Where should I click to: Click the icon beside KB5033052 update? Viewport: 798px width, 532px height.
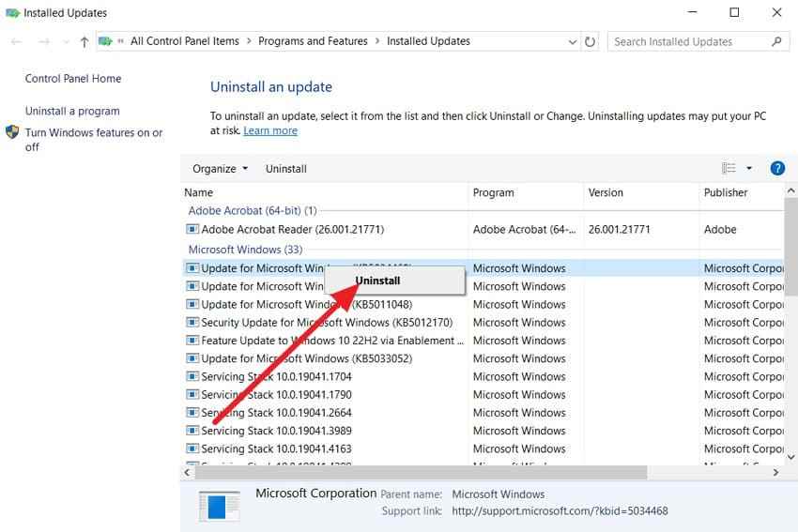(192, 358)
